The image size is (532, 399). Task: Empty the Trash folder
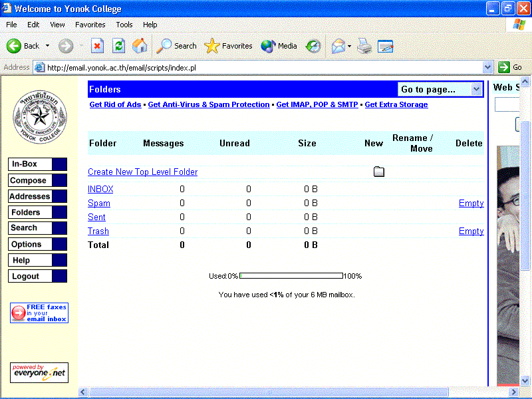(x=471, y=231)
